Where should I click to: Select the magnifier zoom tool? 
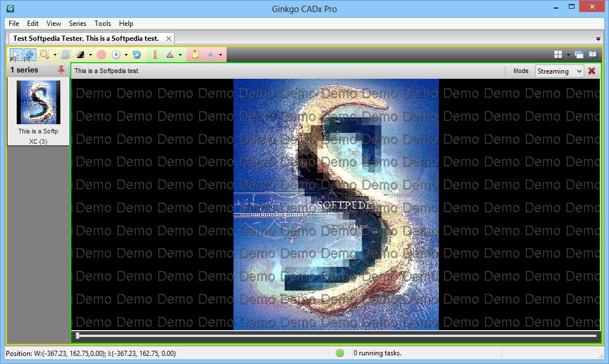point(45,55)
